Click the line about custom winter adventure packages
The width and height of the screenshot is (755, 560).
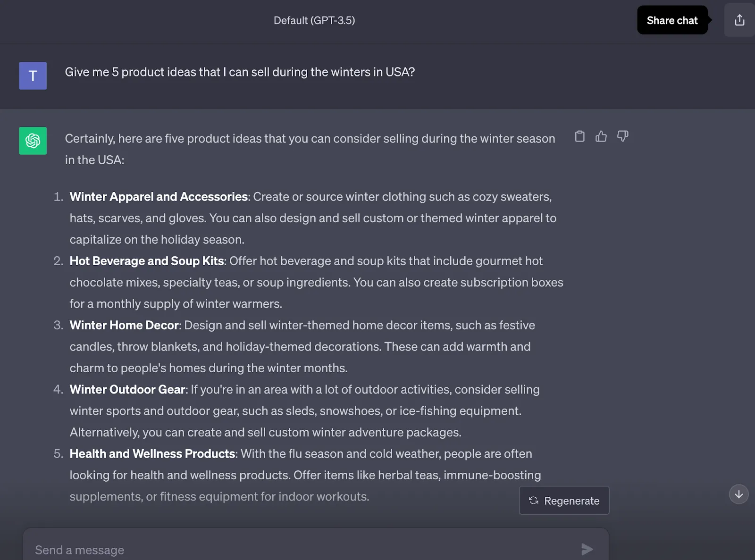click(x=265, y=432)
